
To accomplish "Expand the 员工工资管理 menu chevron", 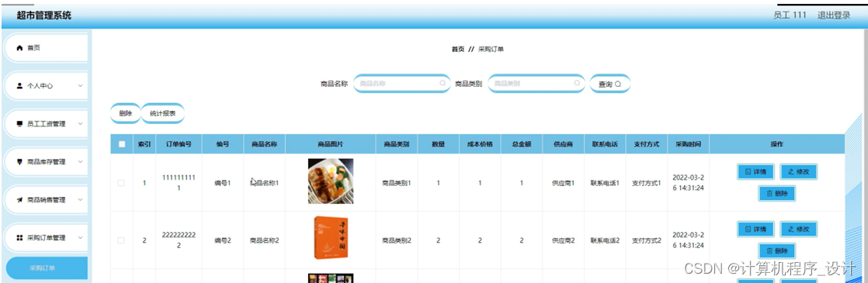I will [x=80, y=124].
